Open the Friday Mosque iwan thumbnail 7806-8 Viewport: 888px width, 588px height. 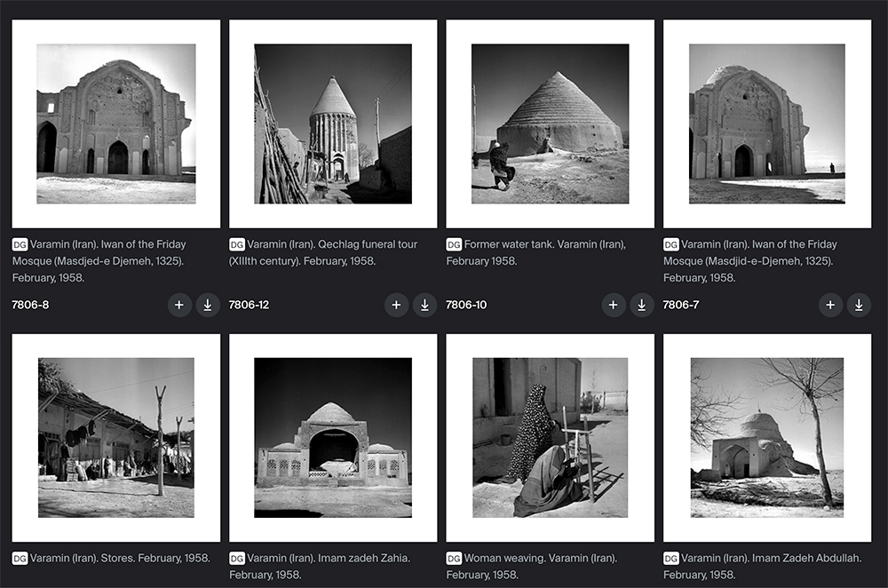pos(116,123)
